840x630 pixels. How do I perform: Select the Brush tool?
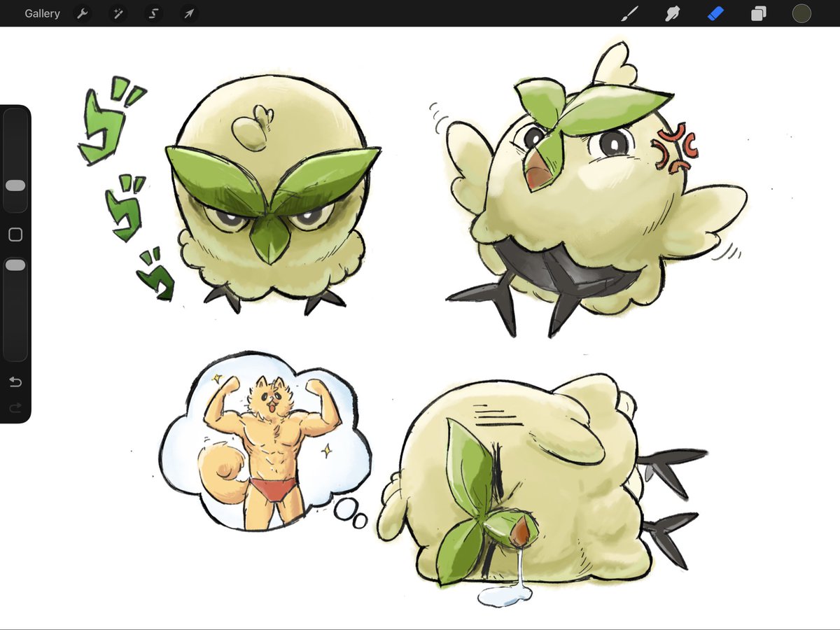coord(630,13)
